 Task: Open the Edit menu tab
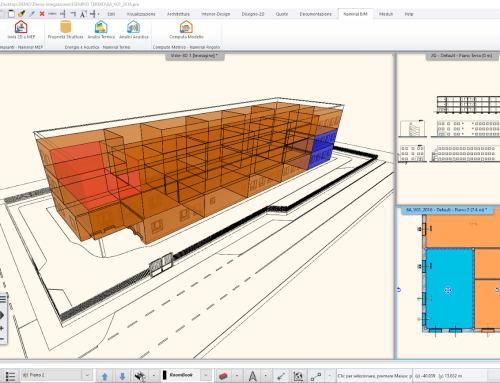pos(111,14)
